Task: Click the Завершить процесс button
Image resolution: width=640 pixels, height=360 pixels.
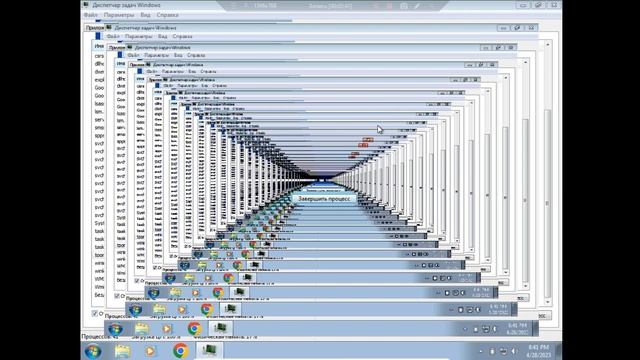Action: click(x=324, y=199)
